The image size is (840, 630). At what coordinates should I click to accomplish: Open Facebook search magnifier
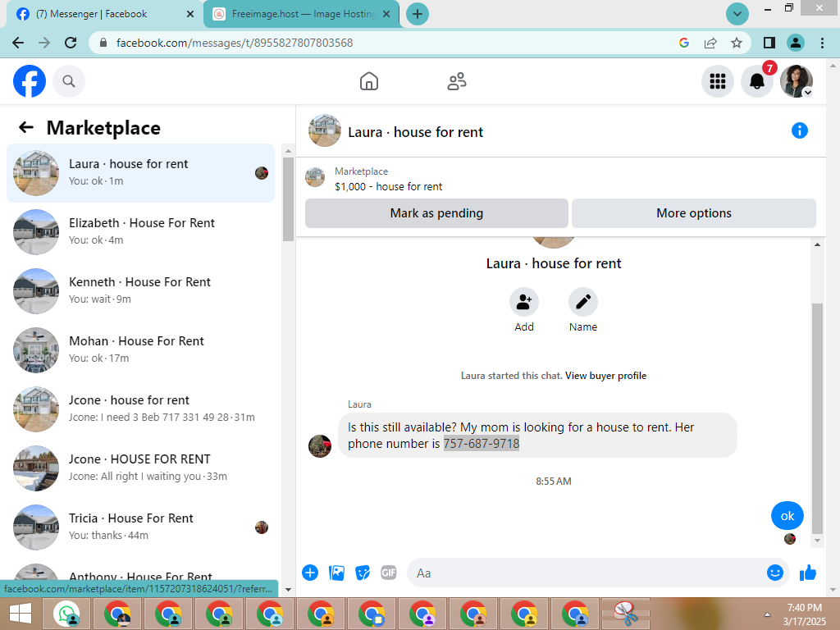[69, 81]
